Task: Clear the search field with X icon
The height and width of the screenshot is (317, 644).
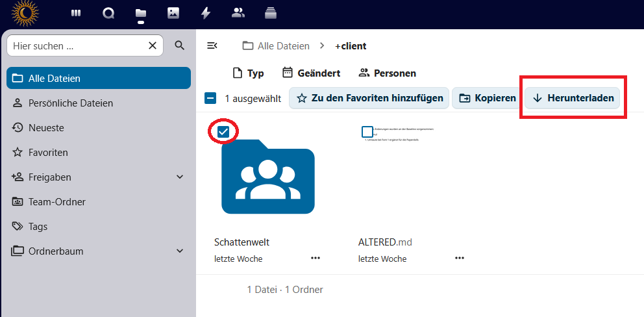Action: tap(153, 45)
